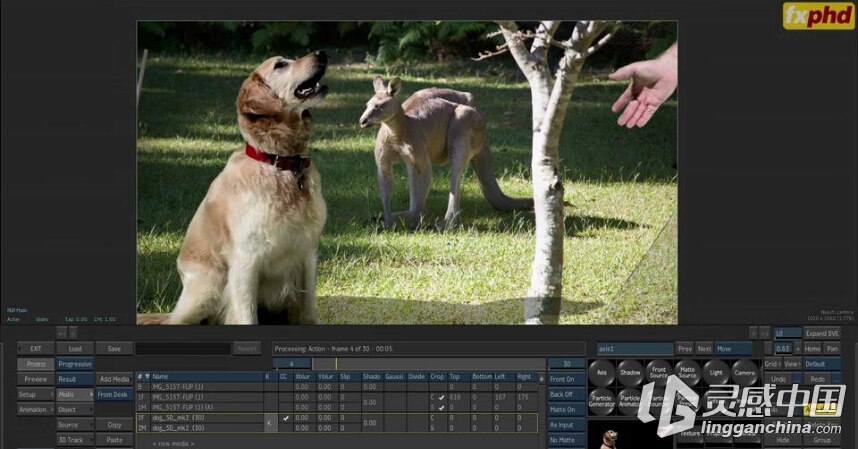Click Add Media button
This screenshot has width=858, height=449.
tap(114, 379)
